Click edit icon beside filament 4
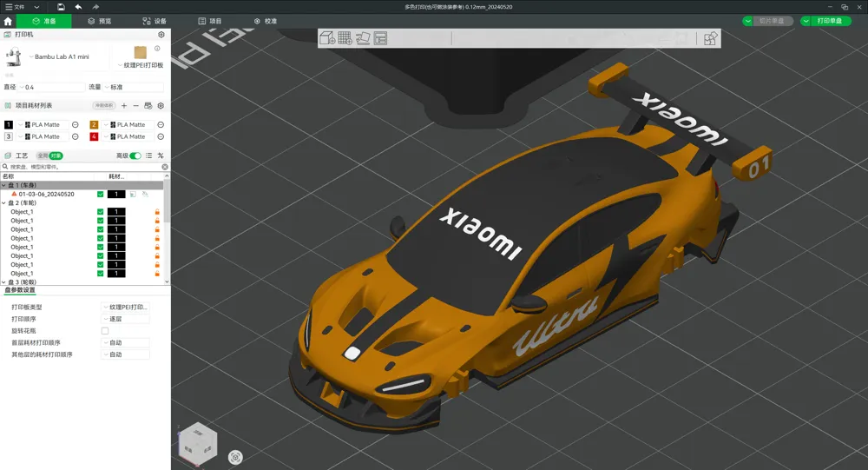This screenshot has height=470, width=868. (x=161, y=136)
